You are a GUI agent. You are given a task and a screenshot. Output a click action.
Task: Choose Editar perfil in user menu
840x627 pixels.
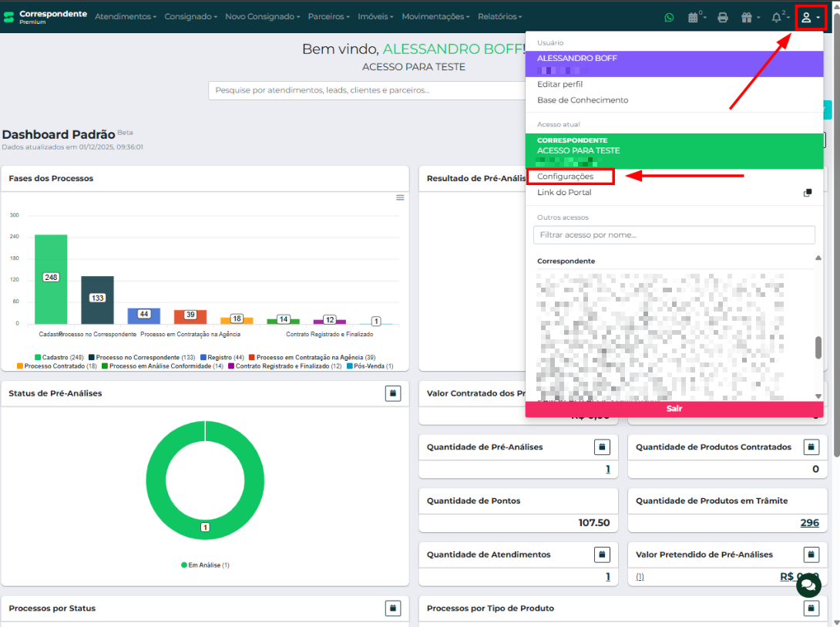(x=560, y=84)
